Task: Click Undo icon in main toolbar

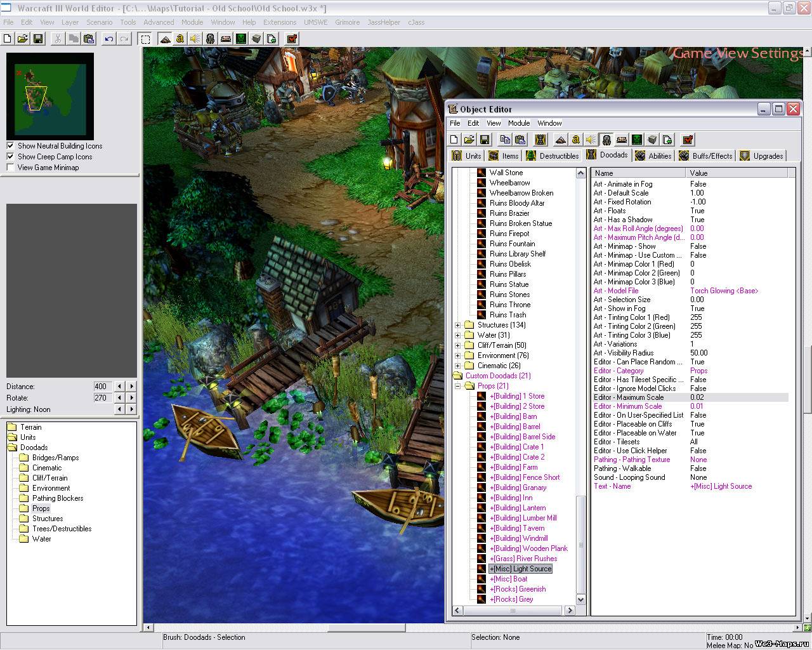Action: pyautogui.click(x=109, y=39)
